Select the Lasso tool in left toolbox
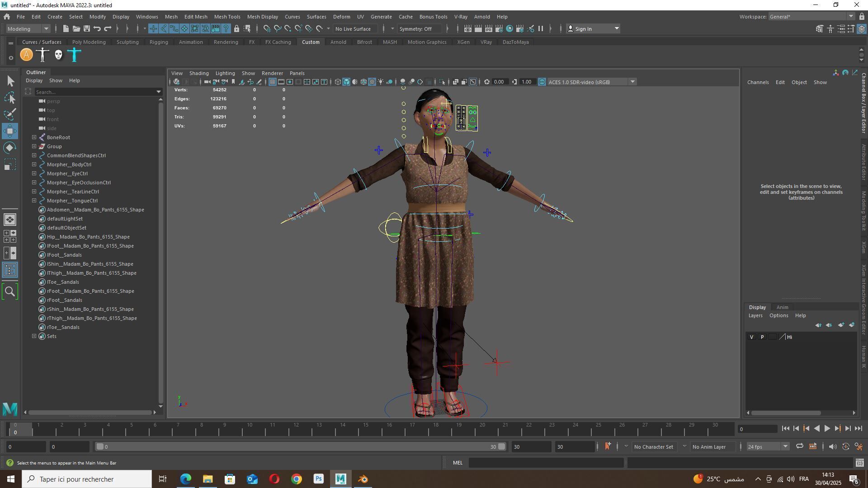 [10, 98]
